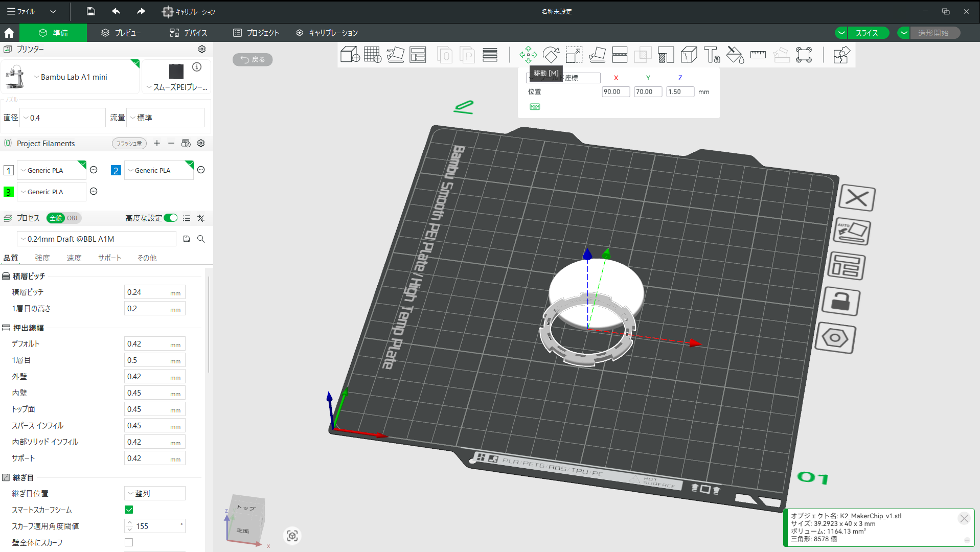
Task: Open the assembly view icon
Action: (841, 55)
